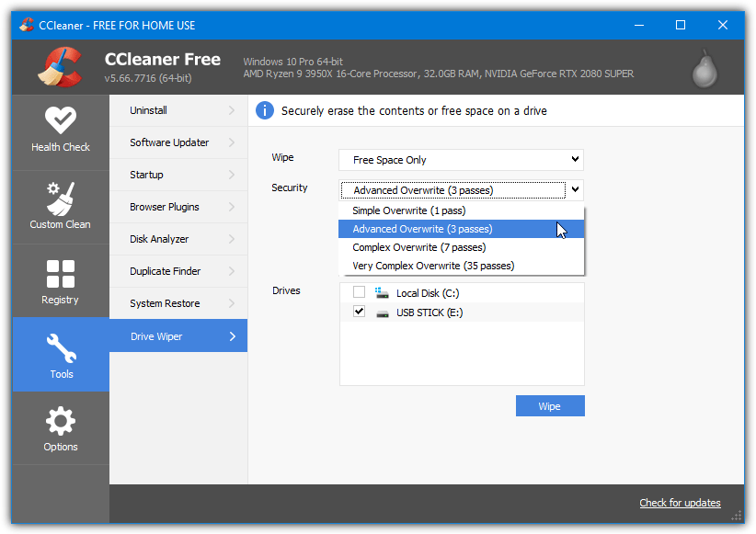Open the Health Check section
756x534 pixels.
pyautogui.click(x=61, y=131)
